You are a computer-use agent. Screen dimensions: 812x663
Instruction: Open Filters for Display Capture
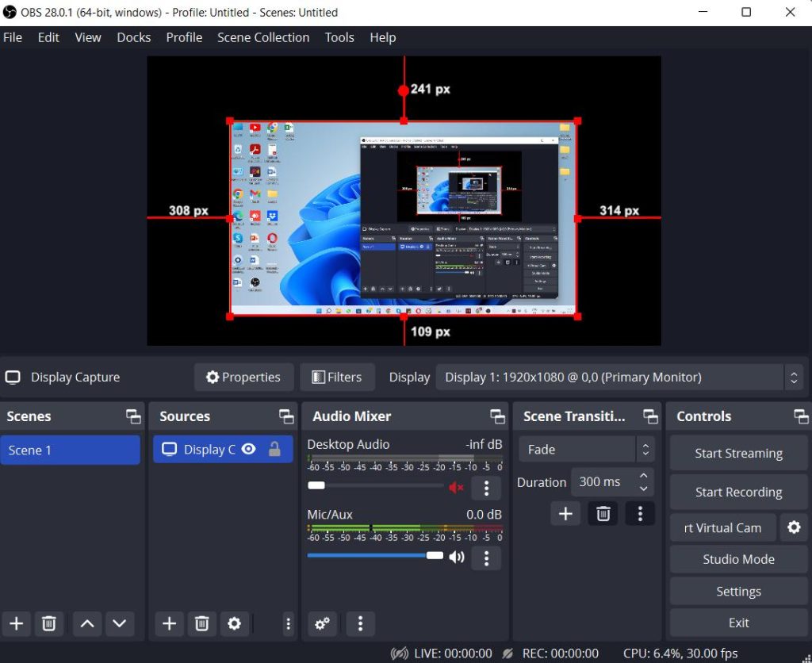click(337, 377)
